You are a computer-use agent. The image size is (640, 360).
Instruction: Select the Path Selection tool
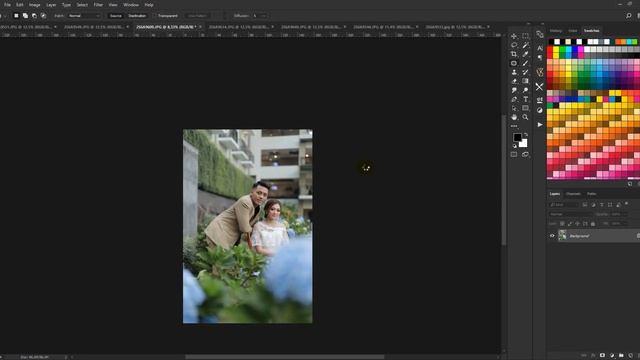click(x=514, y=108)
